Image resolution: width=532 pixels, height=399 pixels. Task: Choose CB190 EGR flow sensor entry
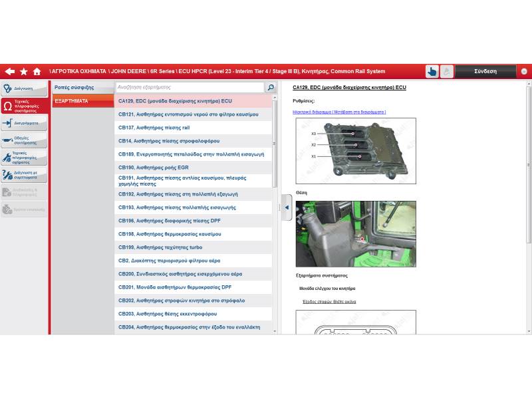(x=193, y=168)
